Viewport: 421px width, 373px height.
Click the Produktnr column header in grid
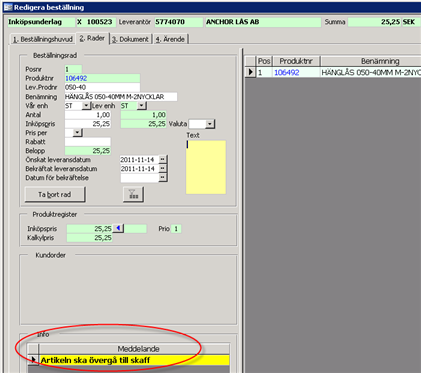(296, 61)
